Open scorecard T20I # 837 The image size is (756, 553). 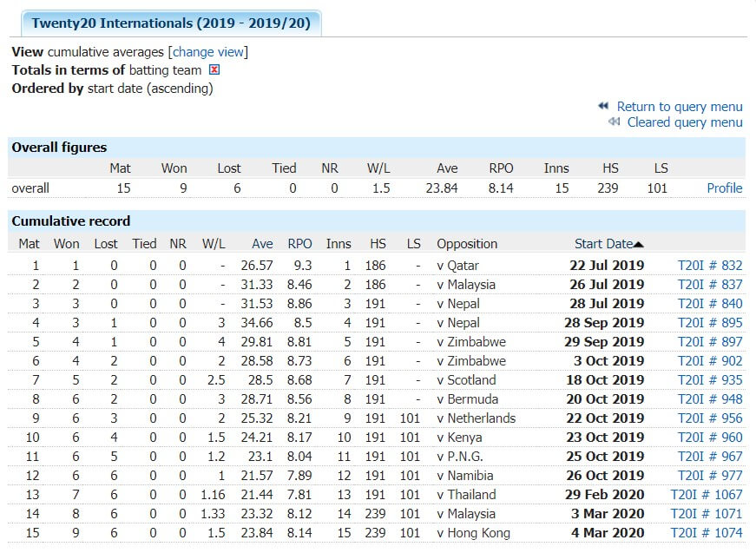point(710,285)
